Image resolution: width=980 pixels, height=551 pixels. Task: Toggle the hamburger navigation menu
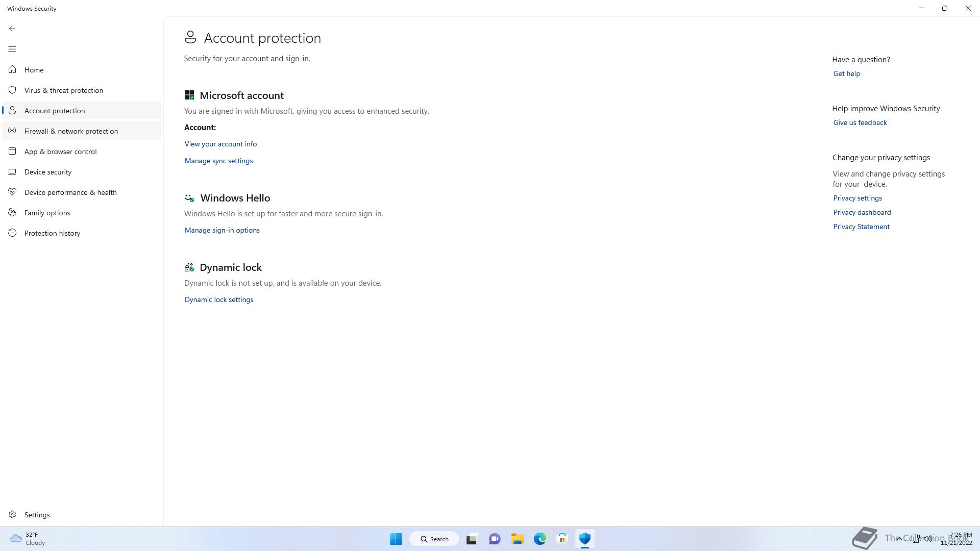pyautogui.click(x=12, y=49)
